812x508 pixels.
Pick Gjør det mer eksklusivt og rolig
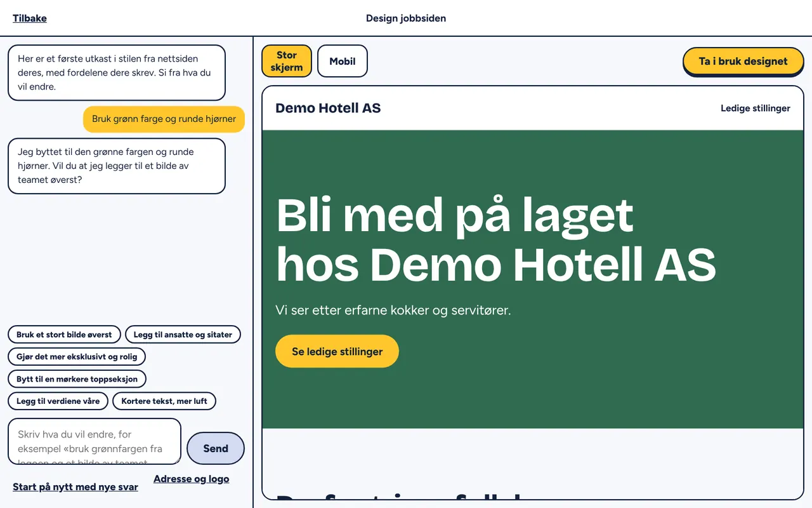coord(77,357)
